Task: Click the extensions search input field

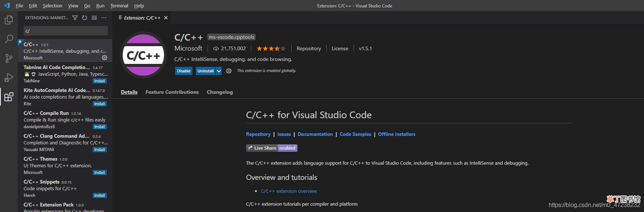Action: pyautogui.click(x=66, y=31)
